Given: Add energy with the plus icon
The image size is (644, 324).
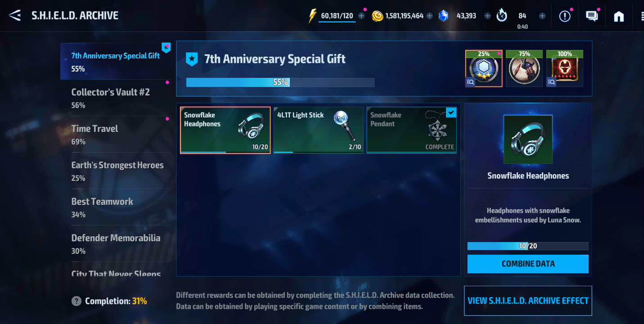Looking at the screenshot, I should point(361,16).
